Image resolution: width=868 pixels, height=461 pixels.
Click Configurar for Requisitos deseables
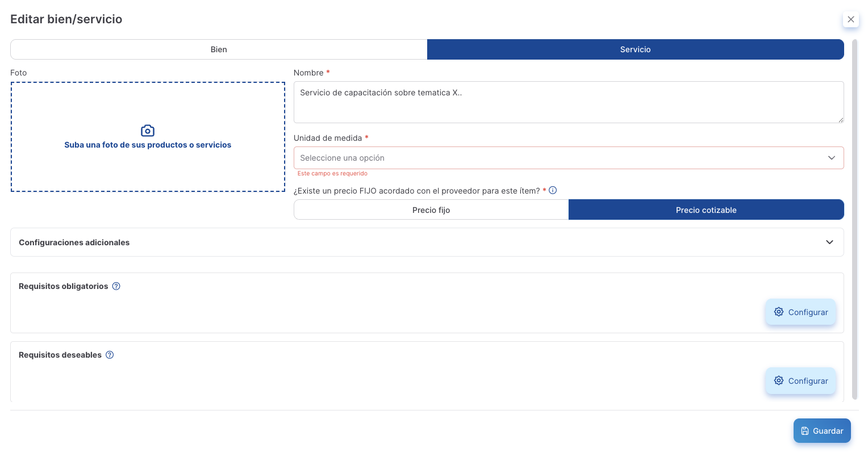800,381
